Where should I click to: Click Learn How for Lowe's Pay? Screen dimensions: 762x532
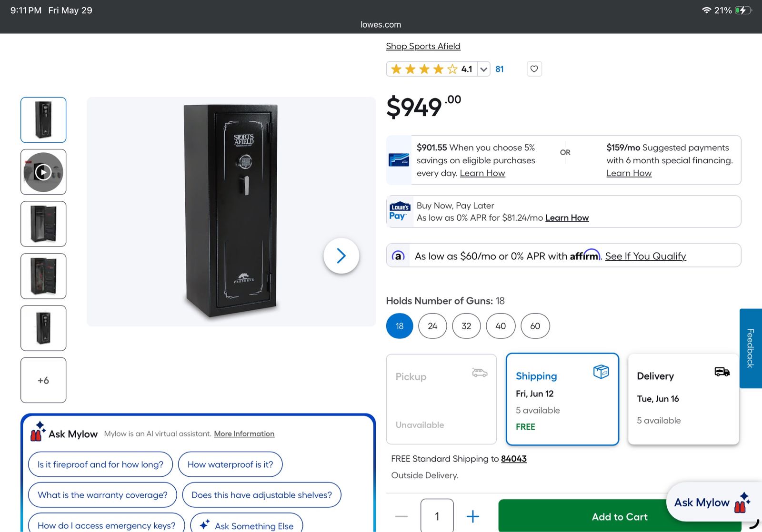[x=567, y=217]
